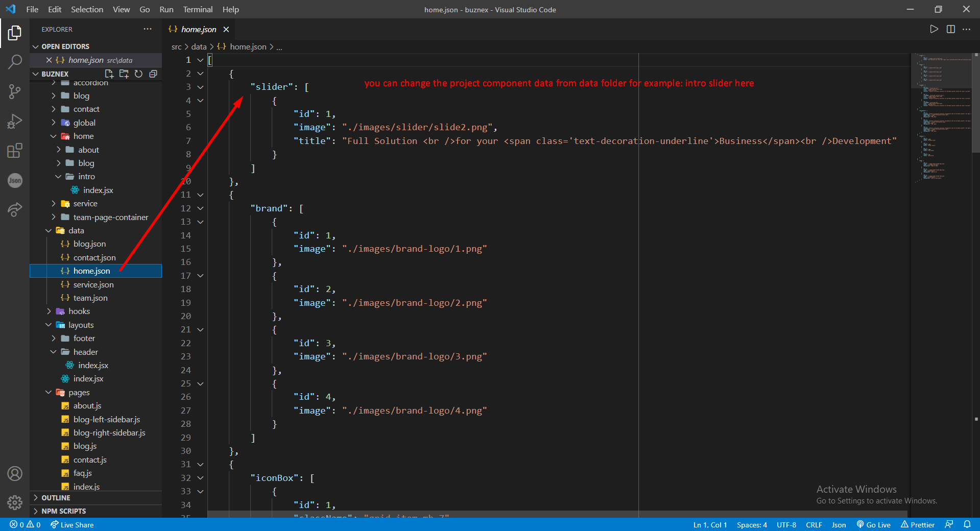Open the Source Control view
Viewport: 980px width, 531px height.
click(x=15, y=91)
